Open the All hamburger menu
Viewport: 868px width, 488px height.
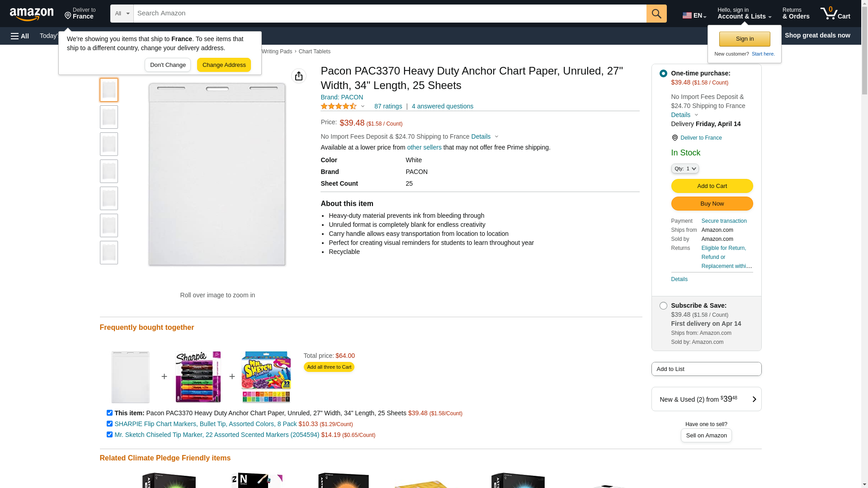point(20,36)
